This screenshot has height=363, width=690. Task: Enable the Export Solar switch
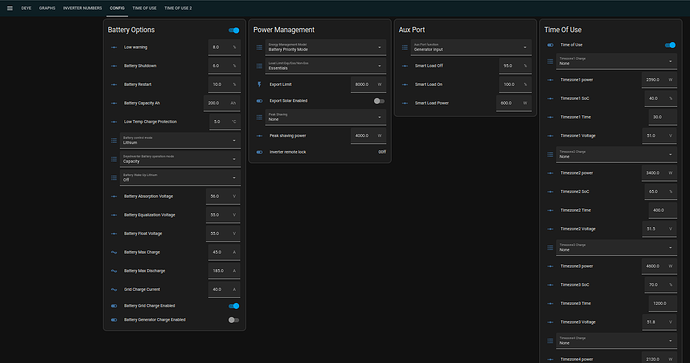coord(379,101)
